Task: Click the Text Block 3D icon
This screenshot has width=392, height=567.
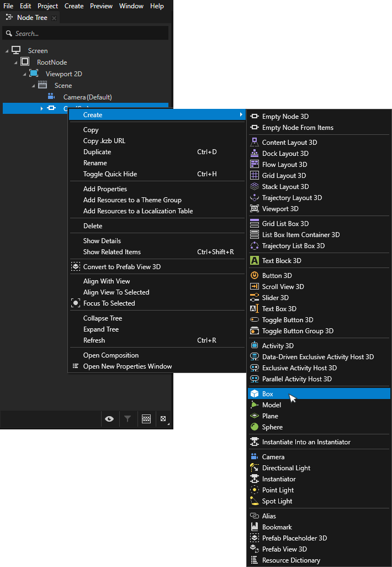Action: pos(255,261)
